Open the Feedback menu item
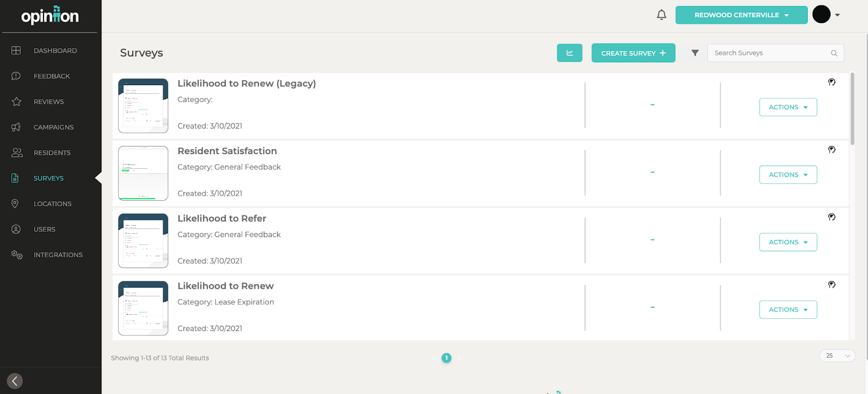 [52, 76]
